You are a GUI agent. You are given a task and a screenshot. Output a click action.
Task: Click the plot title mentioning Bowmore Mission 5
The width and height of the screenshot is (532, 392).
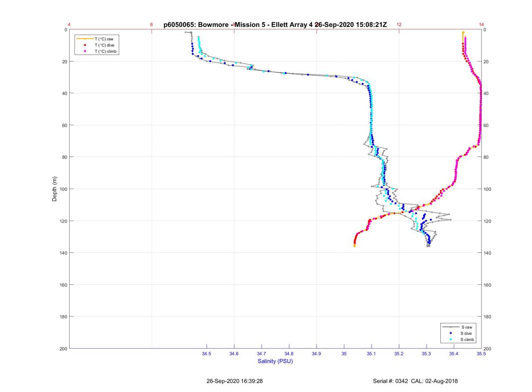[275, 25]
